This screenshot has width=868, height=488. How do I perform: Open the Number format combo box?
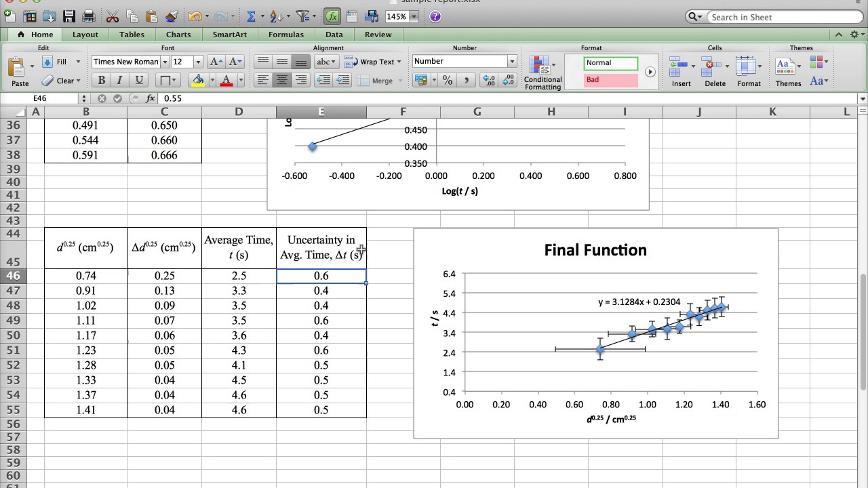coord(465,61)
